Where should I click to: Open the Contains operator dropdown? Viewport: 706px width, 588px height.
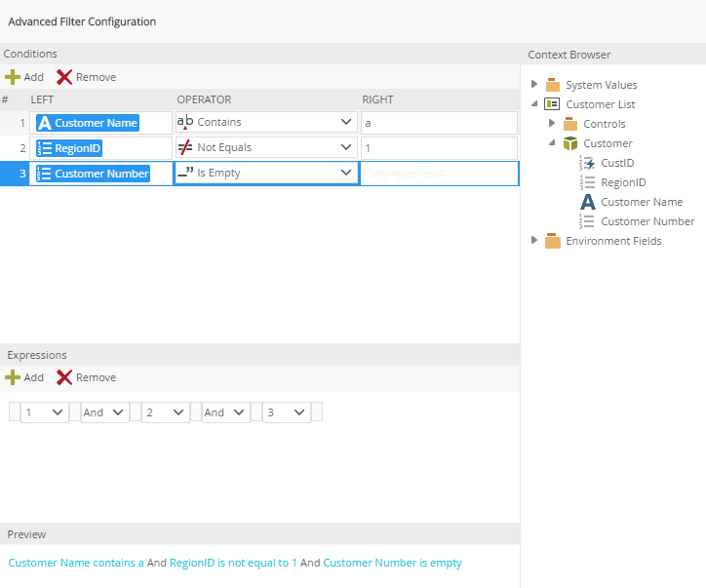click(347, 122)
